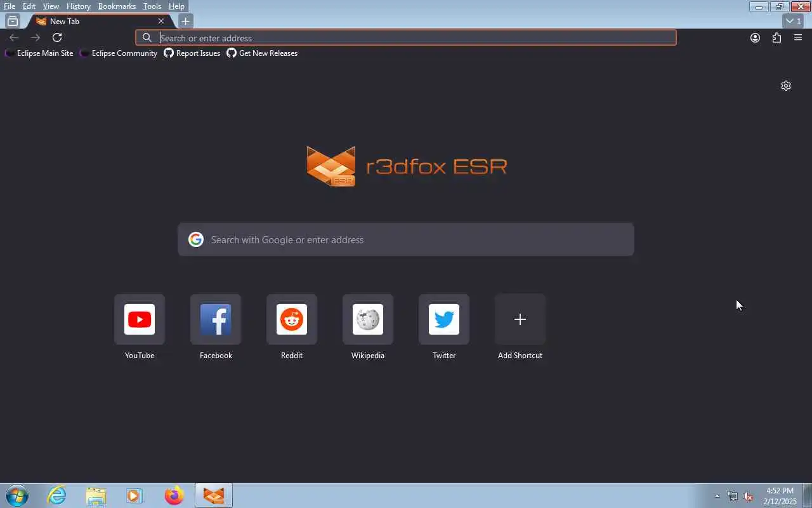Open the Twitter shortcut tile
This screenshot has width=812, height=508.
444,319
